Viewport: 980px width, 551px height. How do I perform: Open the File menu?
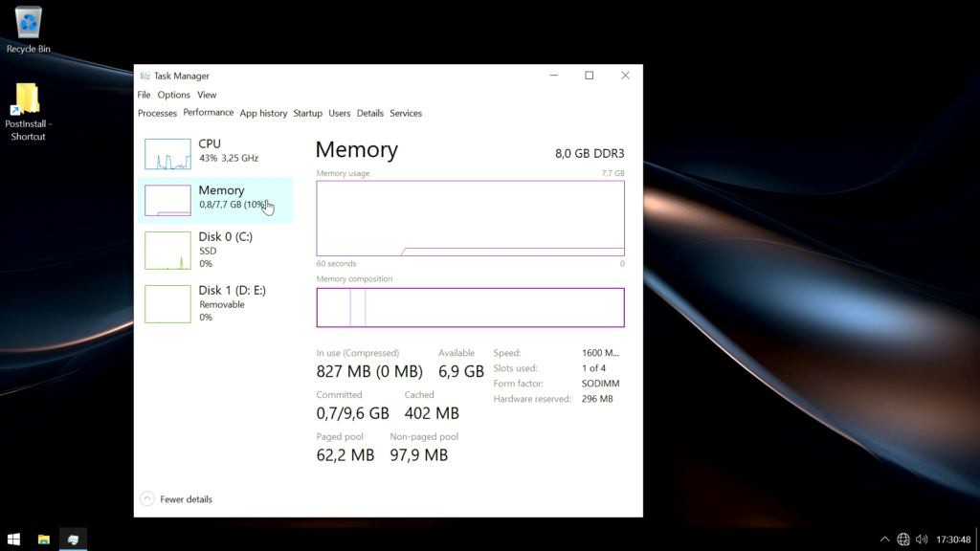[x=144, y=95]
